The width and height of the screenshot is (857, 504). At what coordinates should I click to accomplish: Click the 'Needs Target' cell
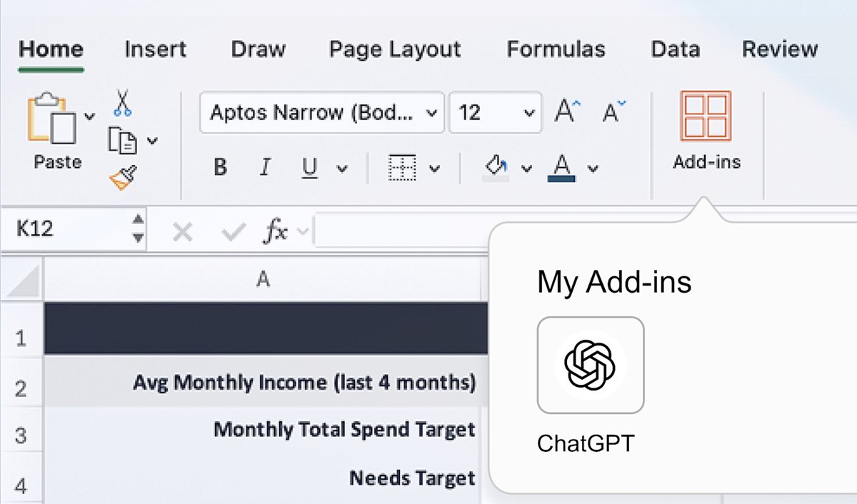point(264,480)
